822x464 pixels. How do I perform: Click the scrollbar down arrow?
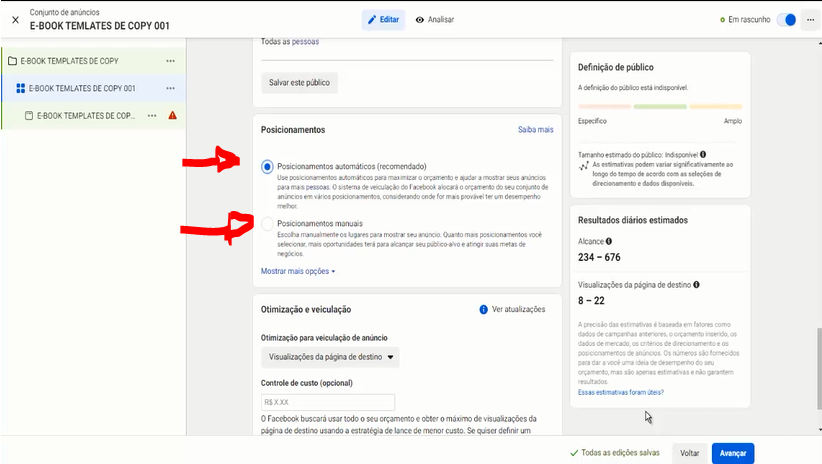[x=819, y=429]
